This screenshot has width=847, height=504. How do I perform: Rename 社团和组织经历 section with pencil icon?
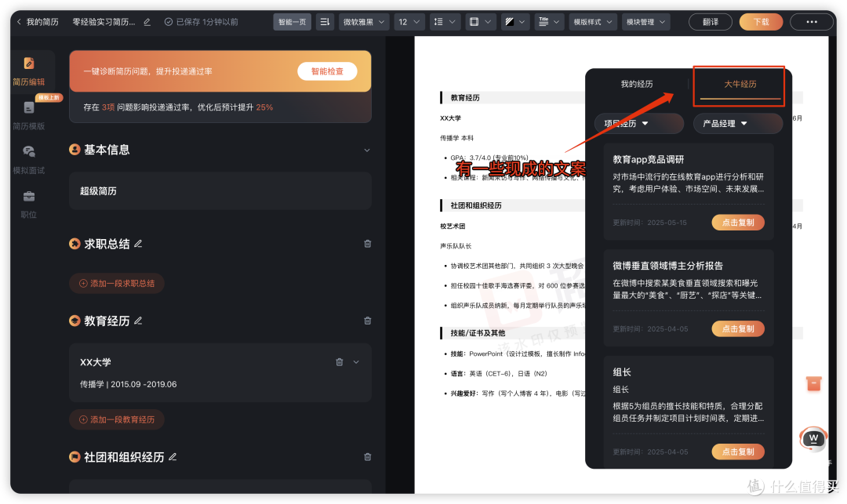pos(173,457)
